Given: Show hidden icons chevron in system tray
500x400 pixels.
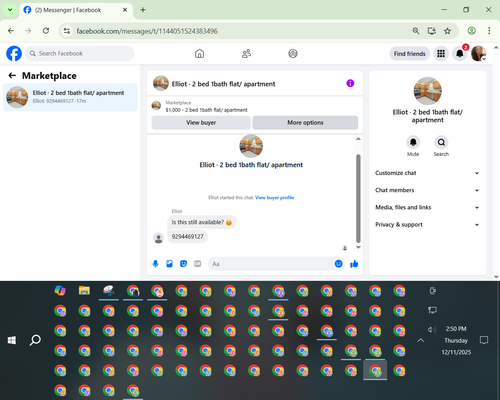Looking at the screenshot, I should 421,340.
